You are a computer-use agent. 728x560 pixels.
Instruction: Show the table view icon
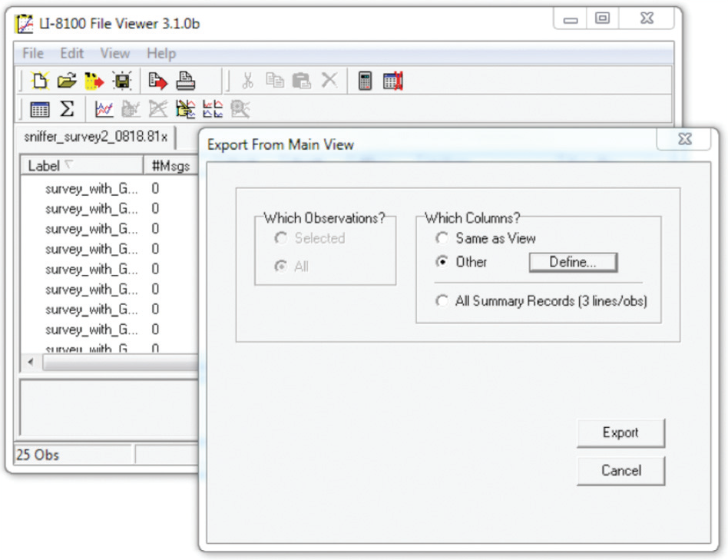(x=39, y=109)
